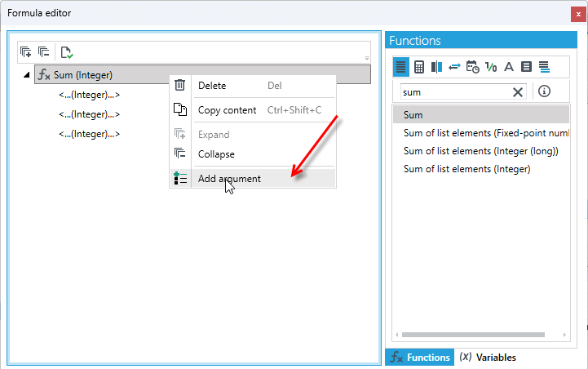Choose Delete from the context menu

(253, 86)
